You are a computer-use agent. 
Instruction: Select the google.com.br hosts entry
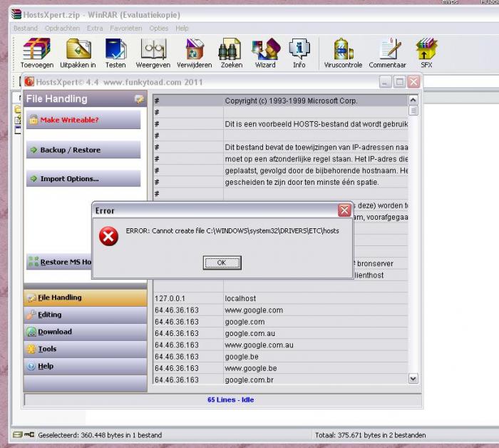[281, 380]
